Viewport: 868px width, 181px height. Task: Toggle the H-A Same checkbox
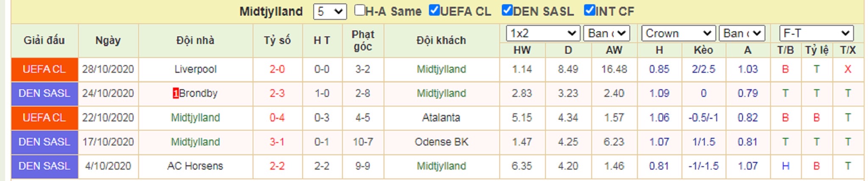359,10
